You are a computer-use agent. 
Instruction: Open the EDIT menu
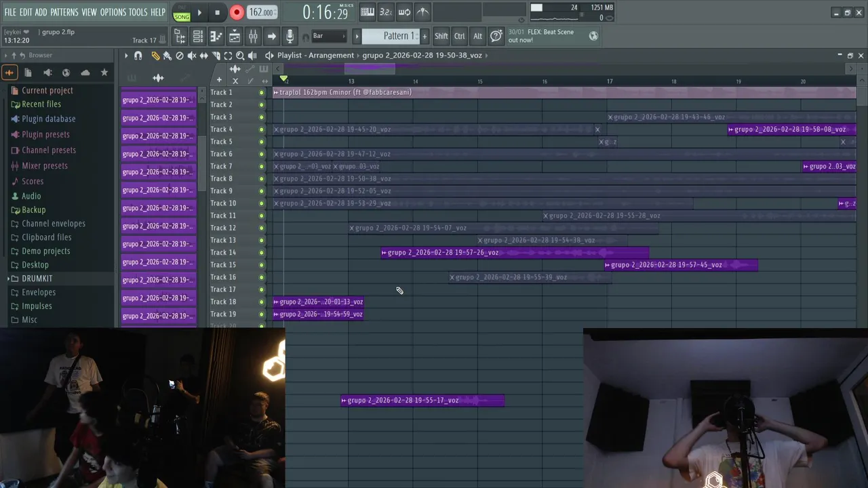click(x=26, y=12)
